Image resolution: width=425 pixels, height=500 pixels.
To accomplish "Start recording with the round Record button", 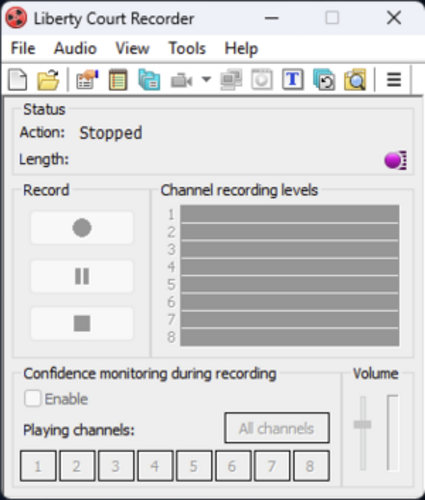I will click(x=82, y=228).
